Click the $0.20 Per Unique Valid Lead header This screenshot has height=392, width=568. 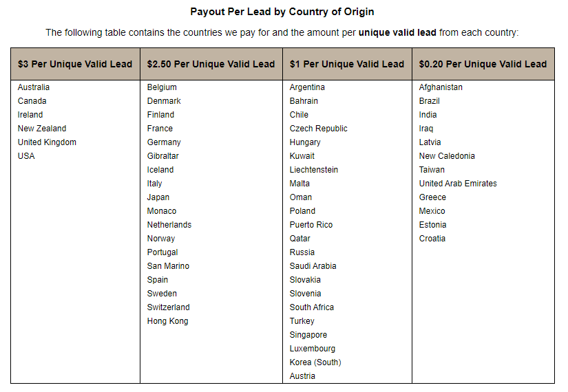click(x=483, y=64)
